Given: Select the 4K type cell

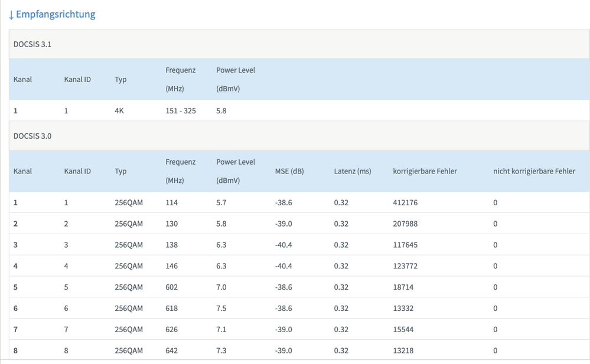Looking at the screenshot, I should point(119,110).
